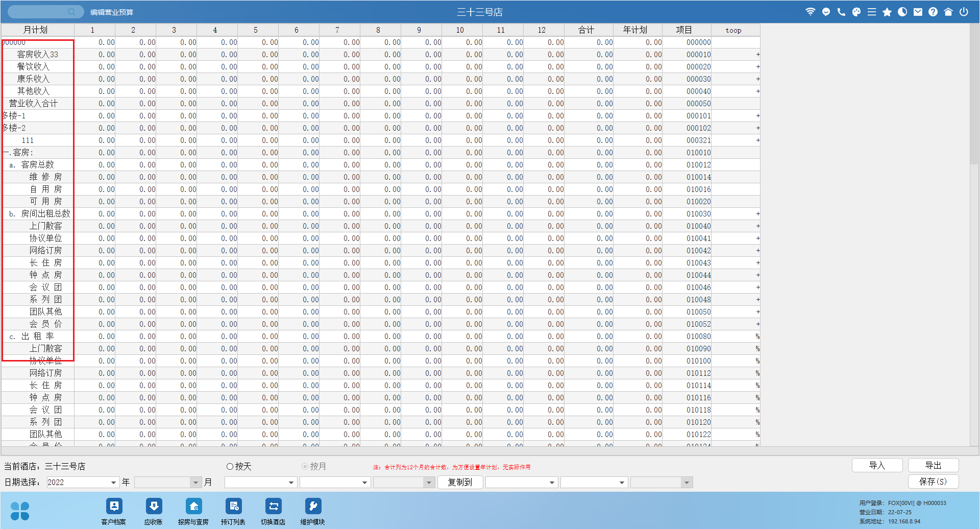This screenshot has height=529, width=980.
Task: Click project code 010122
Action: tap(698, 435)
